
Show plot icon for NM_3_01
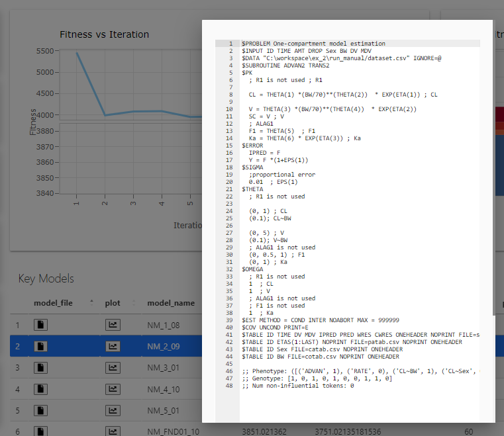click(113, 368)
